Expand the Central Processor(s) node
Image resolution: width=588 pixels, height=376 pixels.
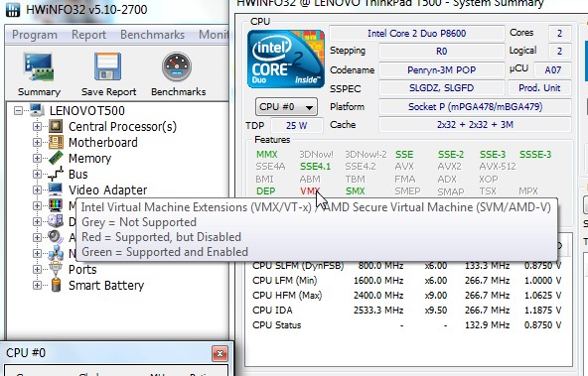37,127
